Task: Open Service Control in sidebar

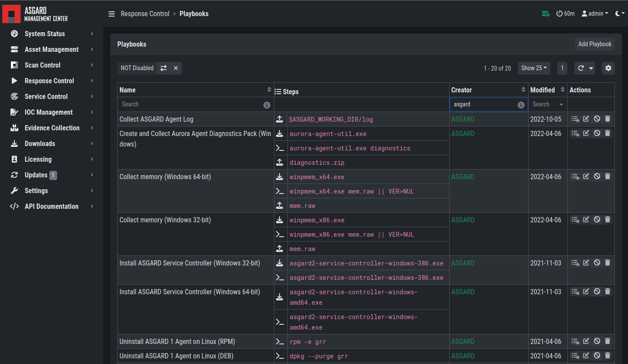Action: (x=51, y=97)
